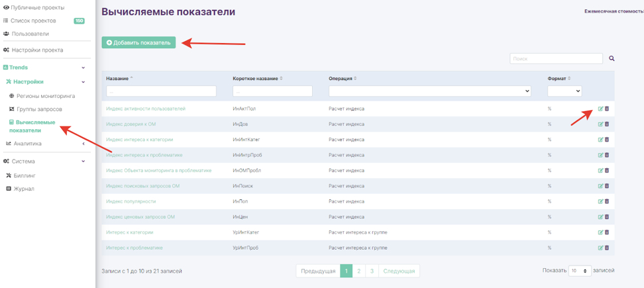Click the Поиск search field

[x=556, y=59]
